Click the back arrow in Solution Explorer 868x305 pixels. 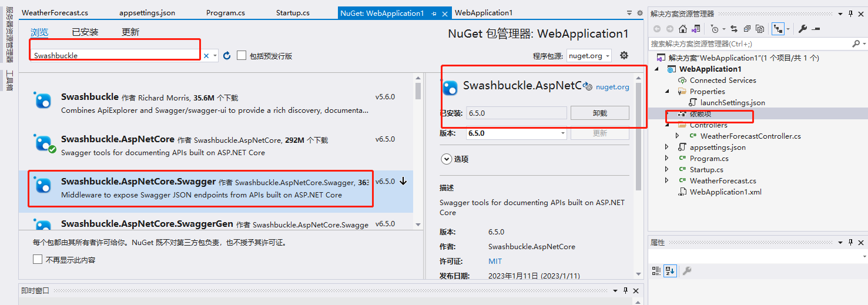pyautogui.click(x=657, y=29)
